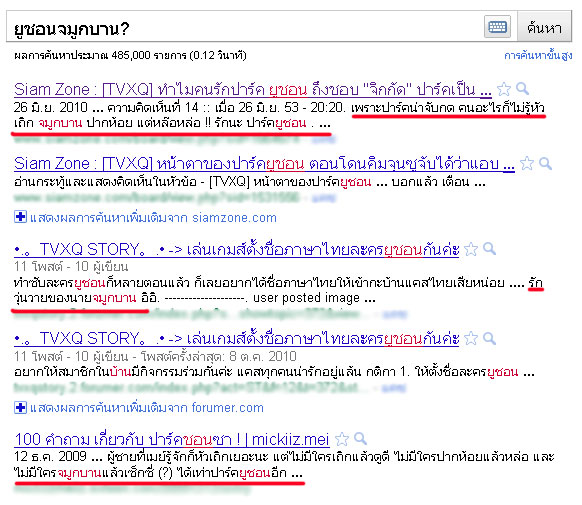This screenshot has width=582, height=505.
Task: Show more results from siamzone.com link
Action: click(153, 217)
